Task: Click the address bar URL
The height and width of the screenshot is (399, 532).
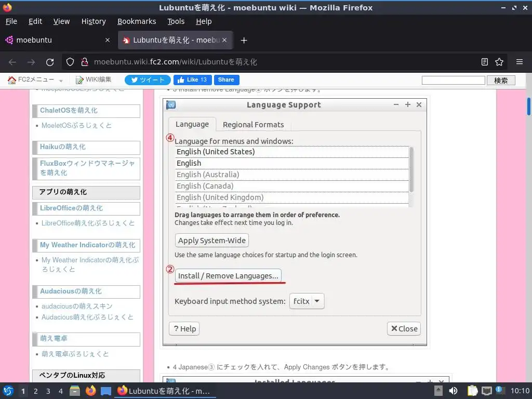Action: pyautogui.click(x=176, y=62)
